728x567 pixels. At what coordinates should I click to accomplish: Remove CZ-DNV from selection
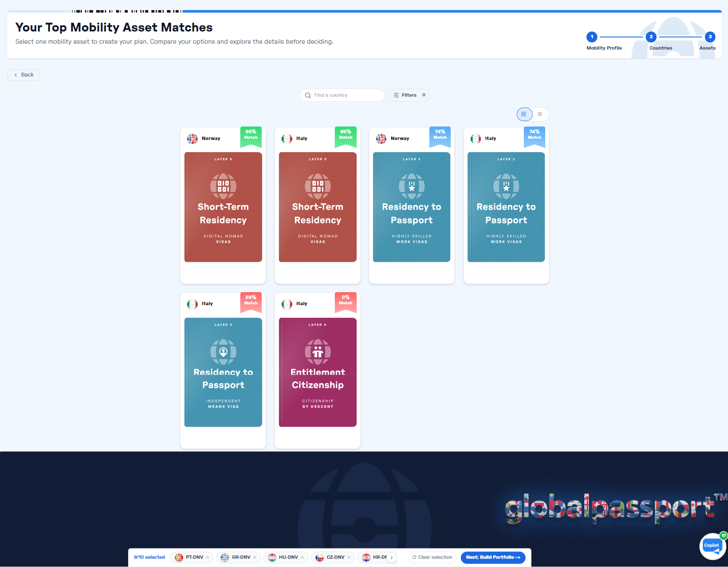(x=349, y=558)
